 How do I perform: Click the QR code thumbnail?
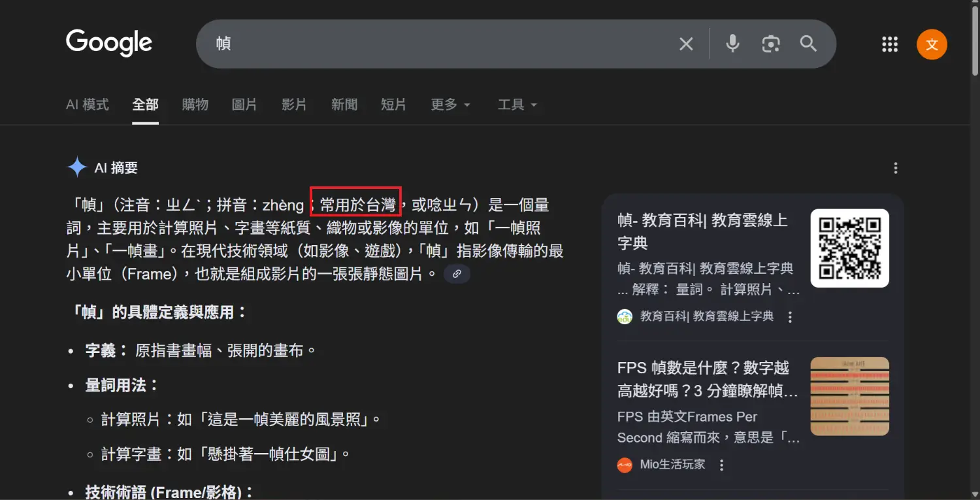click(x=849, y=248)
